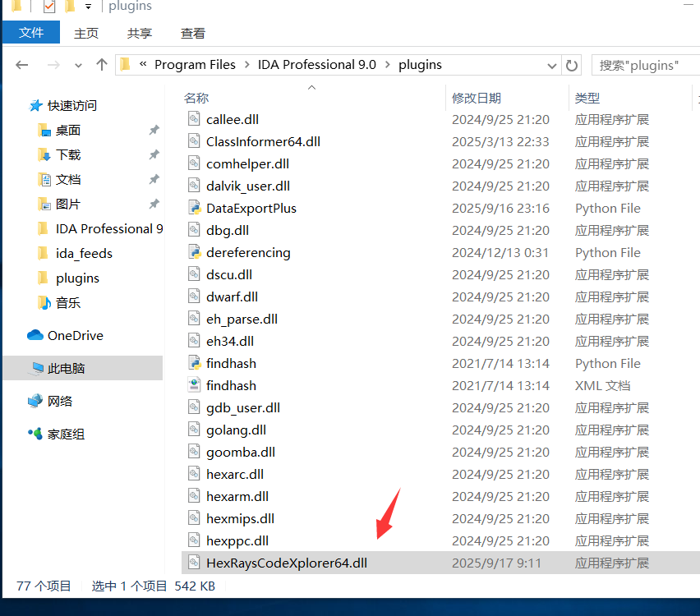Switch to the 查看 ribbon tab
Screen dimensions: 700x616
click(193, 34)
